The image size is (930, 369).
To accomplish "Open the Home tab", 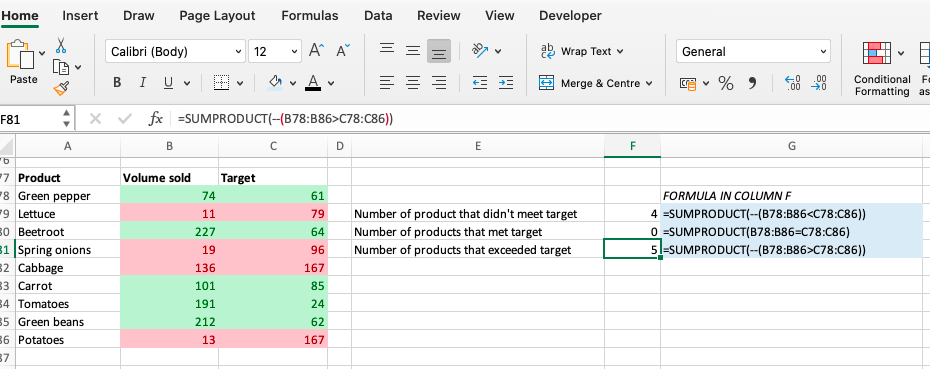I will click(x=20, y=16).
